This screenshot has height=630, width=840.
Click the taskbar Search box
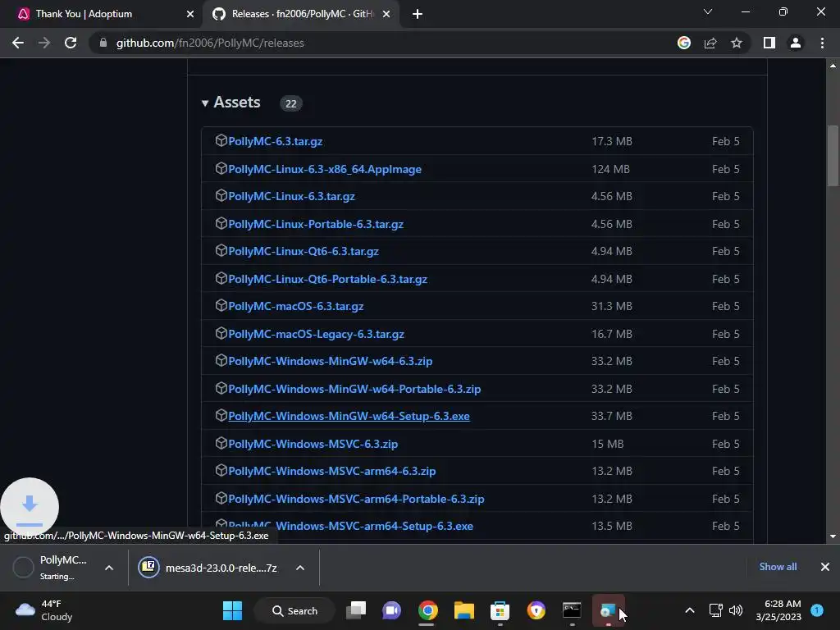(294, 610)
